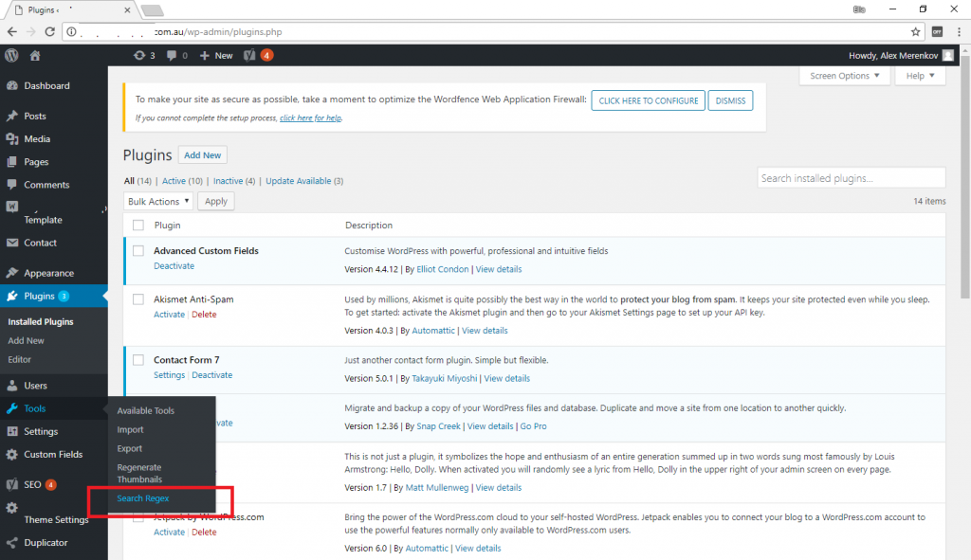Select all plugins with the header checkbox

pos(138,225)
